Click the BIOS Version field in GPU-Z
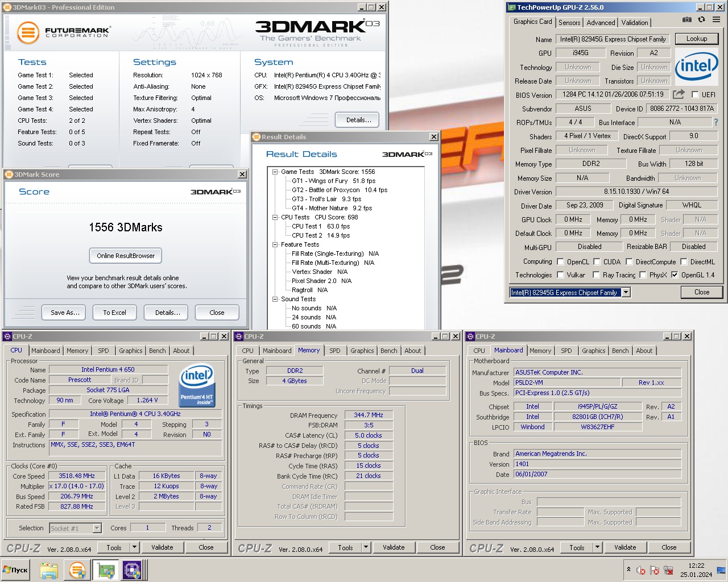The image size is (728, 582). [x=613, y=95]
